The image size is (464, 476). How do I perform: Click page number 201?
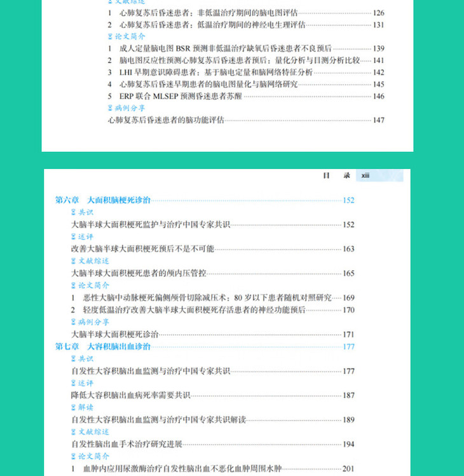click(x=348, y=469)
